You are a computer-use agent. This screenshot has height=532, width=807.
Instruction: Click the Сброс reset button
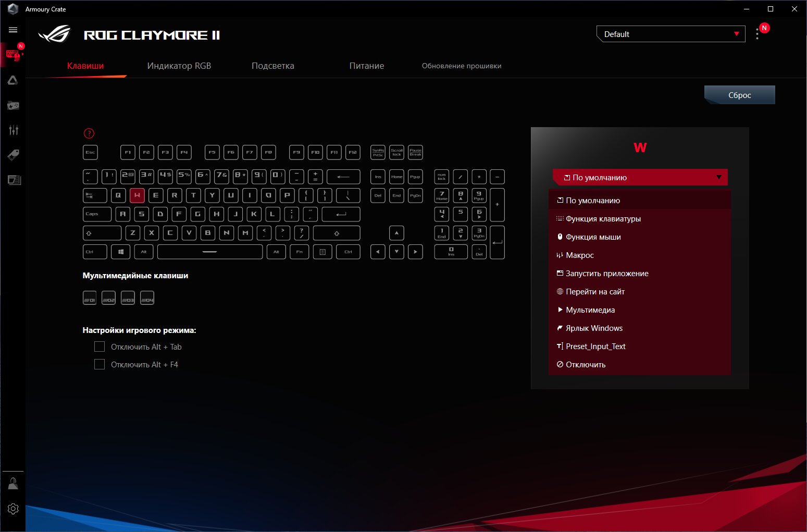coord(740,95)
